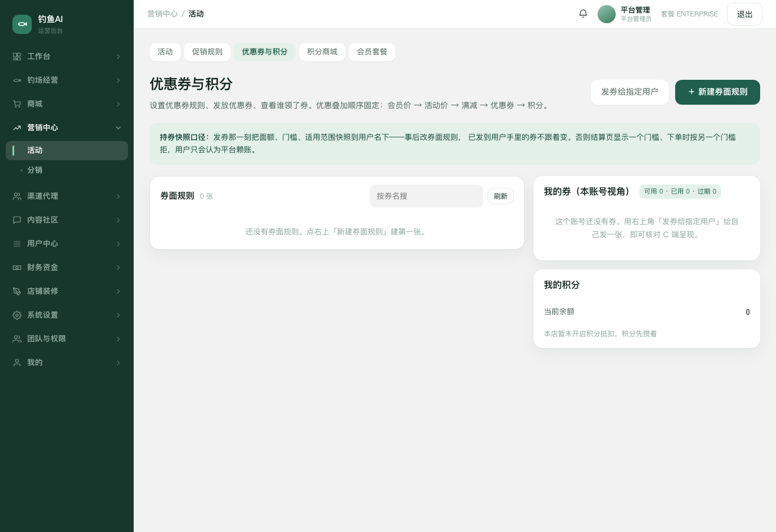
Task: Click the 用户中心 list icon
Action: [x=17, y=244]
